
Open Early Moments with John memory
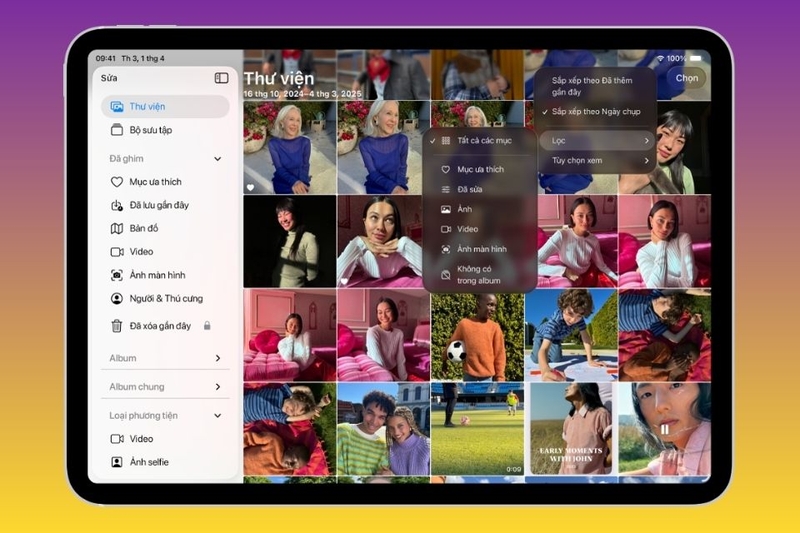pos(571,429)
